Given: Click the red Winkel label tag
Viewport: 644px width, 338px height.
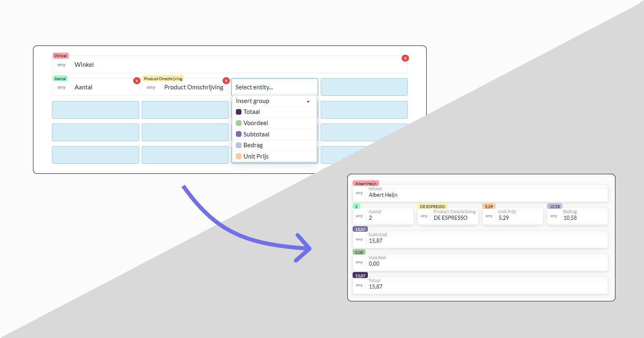Looking at the screenshot, I should 61,56.
